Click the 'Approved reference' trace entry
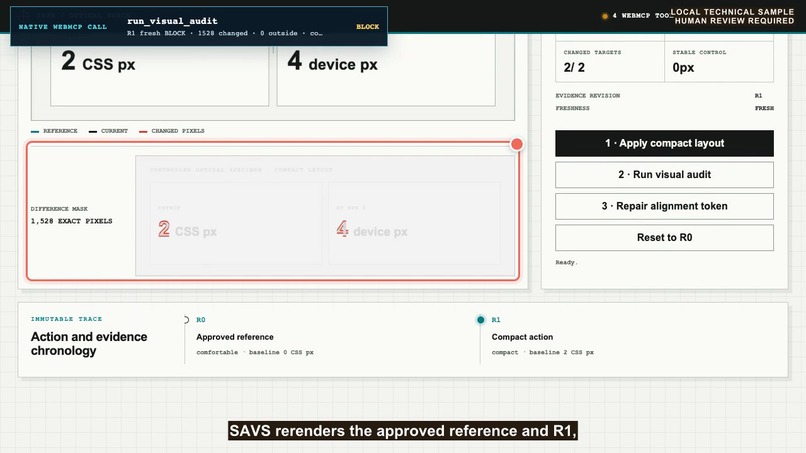 pos(235,337)
